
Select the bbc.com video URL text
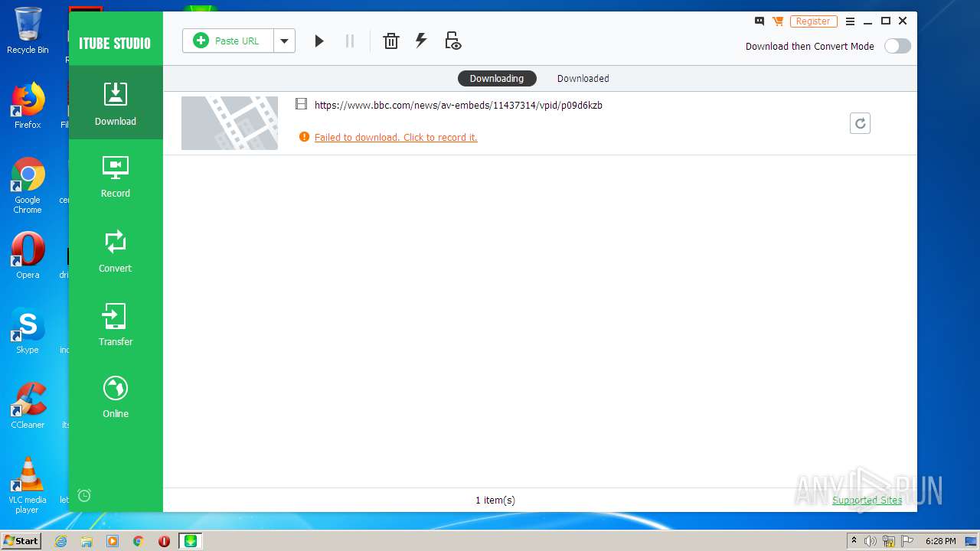point(459,106)
